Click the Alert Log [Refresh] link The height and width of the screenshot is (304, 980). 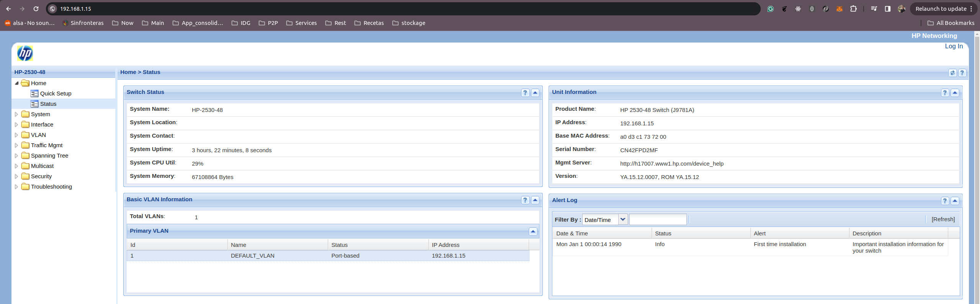click(943, 219)
